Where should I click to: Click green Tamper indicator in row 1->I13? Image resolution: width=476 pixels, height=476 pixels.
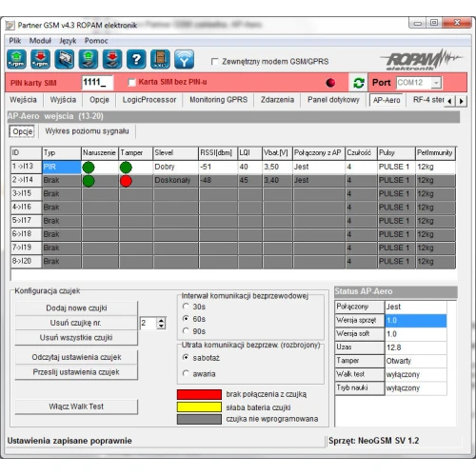tap(126, 168)
